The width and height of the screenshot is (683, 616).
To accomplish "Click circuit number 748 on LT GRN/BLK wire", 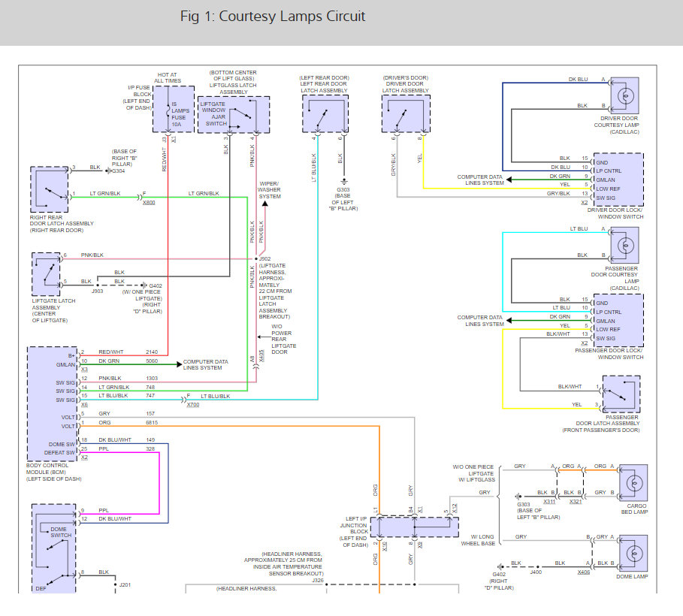I will coord(150,388).
